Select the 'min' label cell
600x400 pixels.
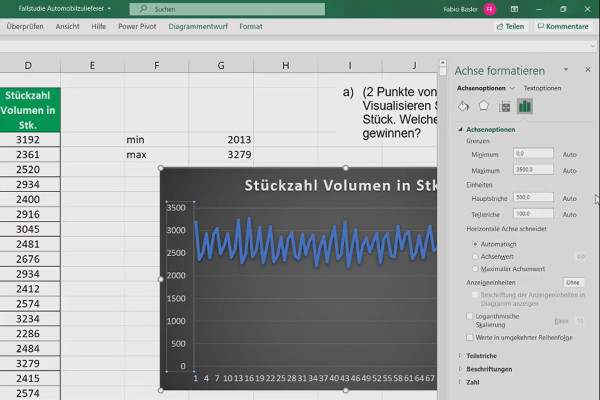(157, 140)
